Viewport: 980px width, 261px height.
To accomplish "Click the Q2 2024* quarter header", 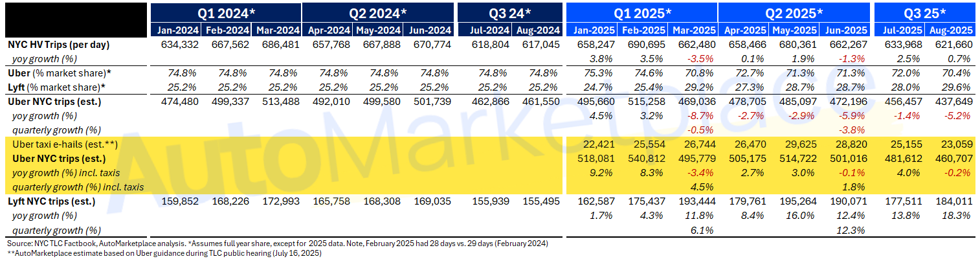I will [378, 13].
